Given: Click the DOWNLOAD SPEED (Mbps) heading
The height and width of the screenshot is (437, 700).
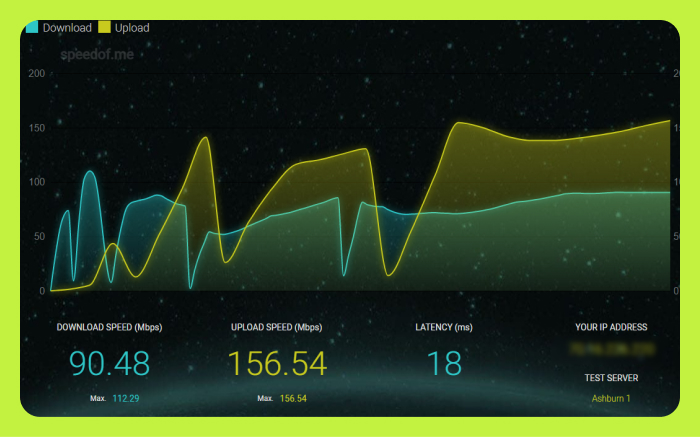Looking at the screenshot, I should pos(109,327).
